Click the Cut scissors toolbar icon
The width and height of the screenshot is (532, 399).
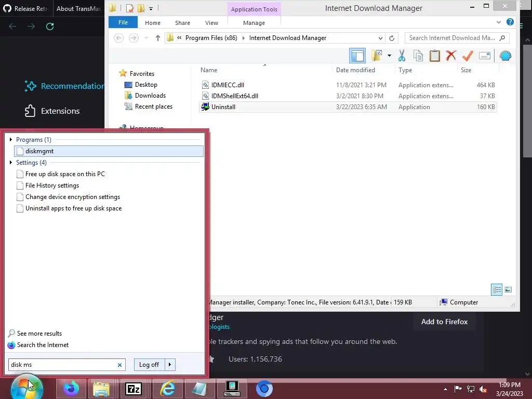pyautogui.click(x=402, y=56)
